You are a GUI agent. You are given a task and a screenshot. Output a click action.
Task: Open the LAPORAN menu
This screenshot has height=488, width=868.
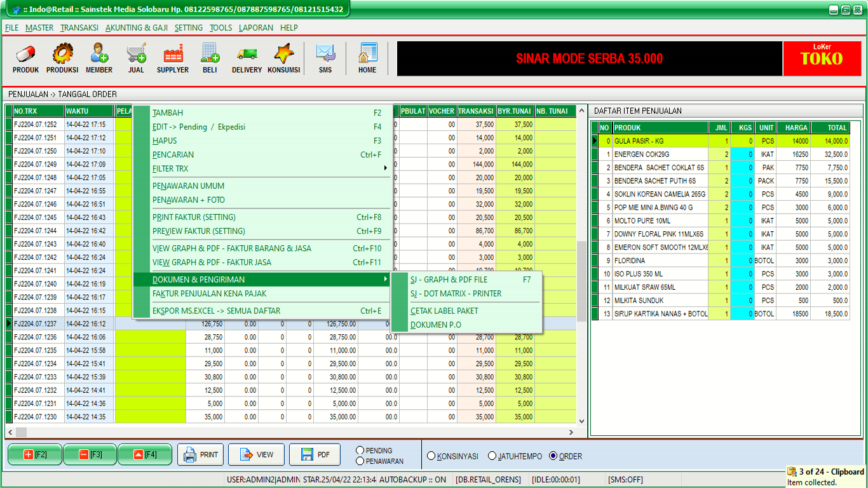pos(256,28)
